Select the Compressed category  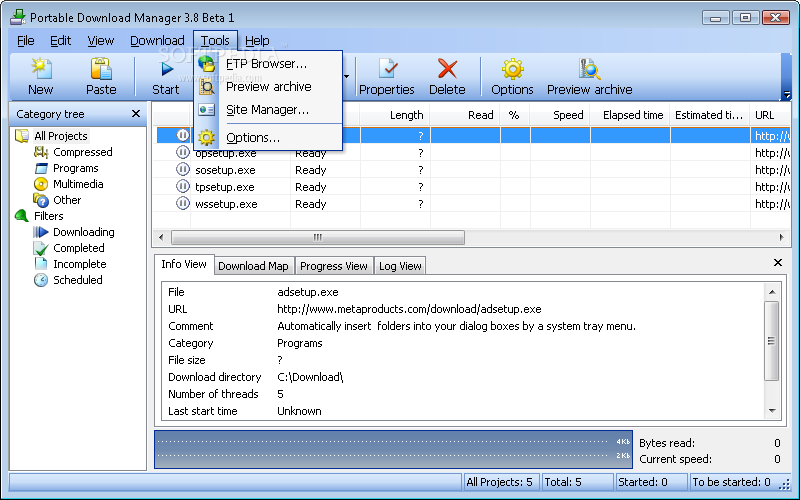pyautogui.click(x=83, y=152)
